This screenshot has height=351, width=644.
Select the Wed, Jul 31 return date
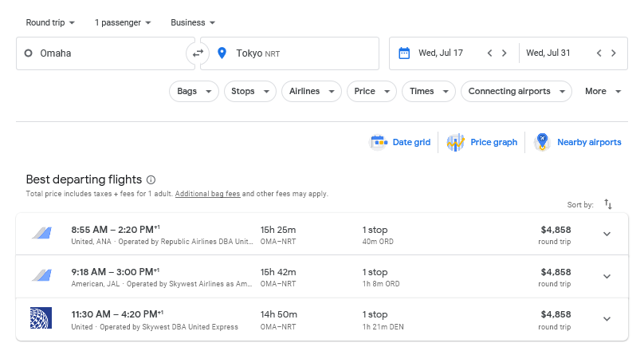pyautogui.click(x=548, y=53)
